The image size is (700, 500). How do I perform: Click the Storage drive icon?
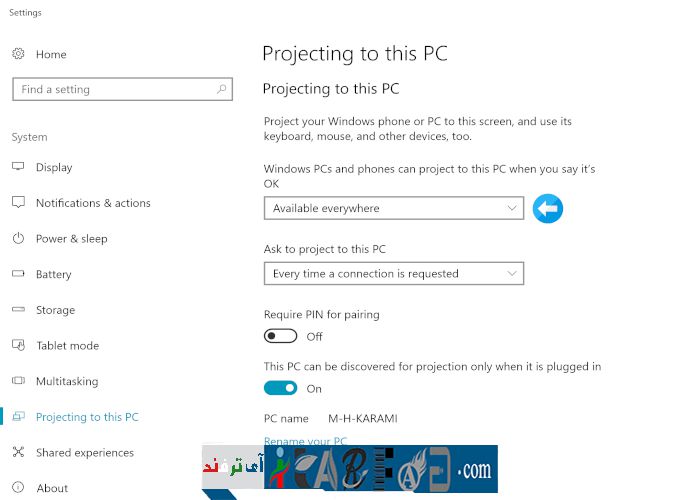[18, 310]
